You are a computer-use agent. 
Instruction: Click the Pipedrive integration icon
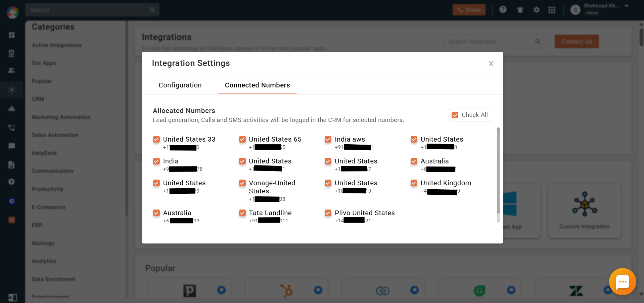coord(190,291)
